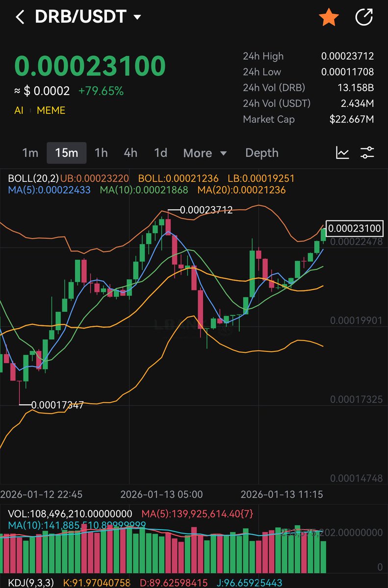Tap the MA(20):0.00021236 label
388x588 pixels.
241,190
